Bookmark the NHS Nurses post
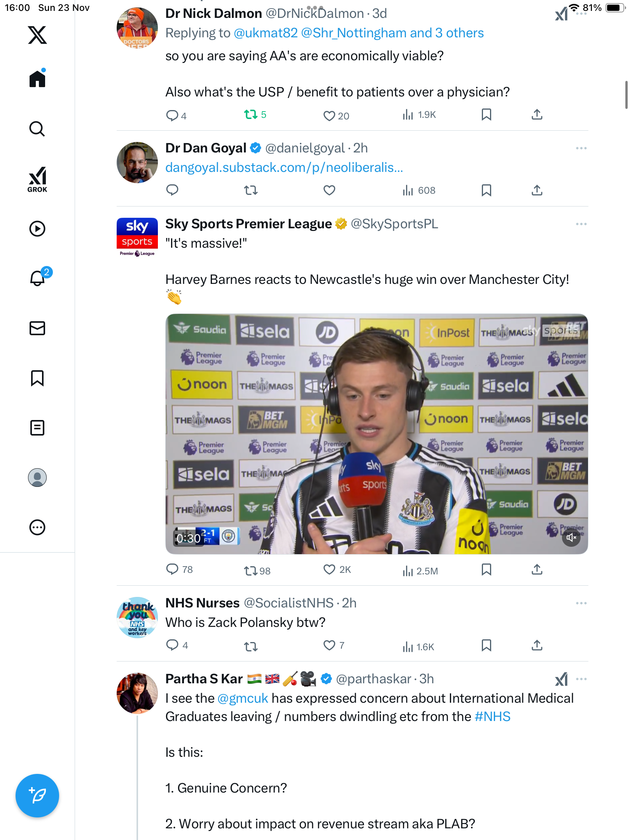 (x=486, y=646)
